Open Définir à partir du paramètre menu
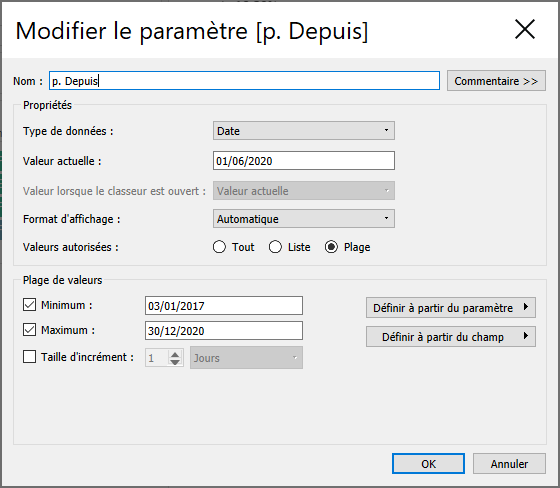The height and width of the screenshot is (488, 560). (451, 308)
